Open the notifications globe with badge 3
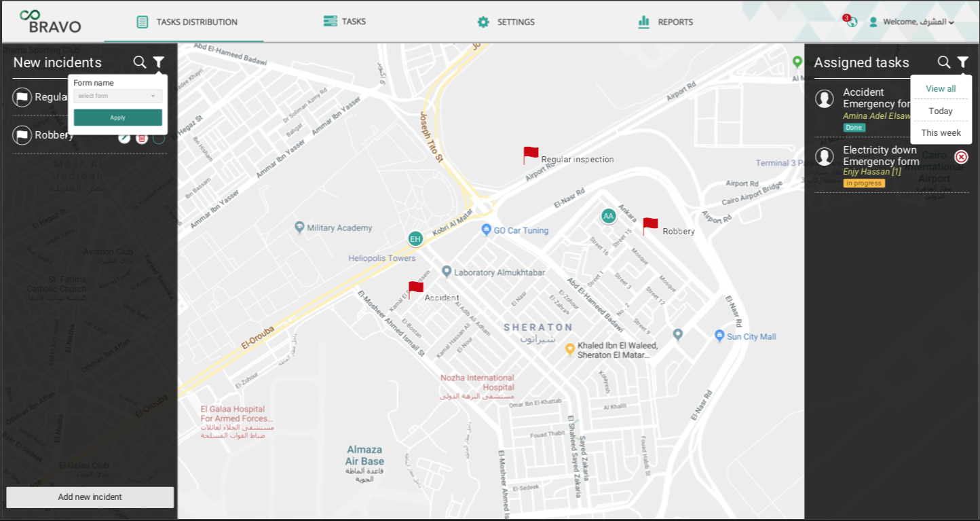The height and width of the screenshot is (521, 980). [x=850, y=21]
